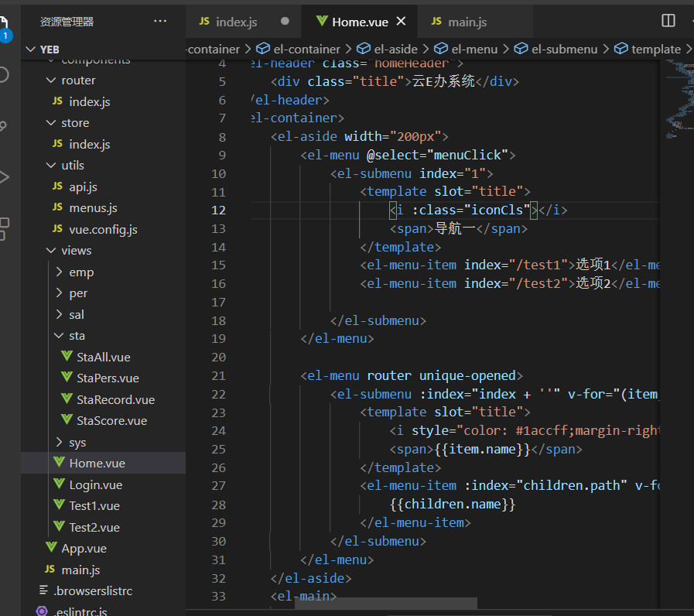Click el-menu breadcrumb
This screenshot has height=616, width=694.
coord(466,50)
